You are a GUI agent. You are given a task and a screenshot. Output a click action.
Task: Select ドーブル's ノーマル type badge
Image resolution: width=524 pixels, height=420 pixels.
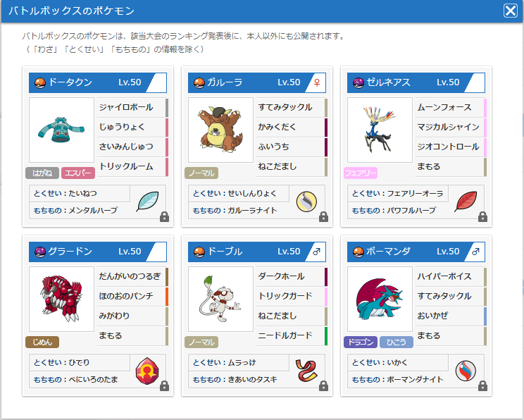click(x=201, y=342)
